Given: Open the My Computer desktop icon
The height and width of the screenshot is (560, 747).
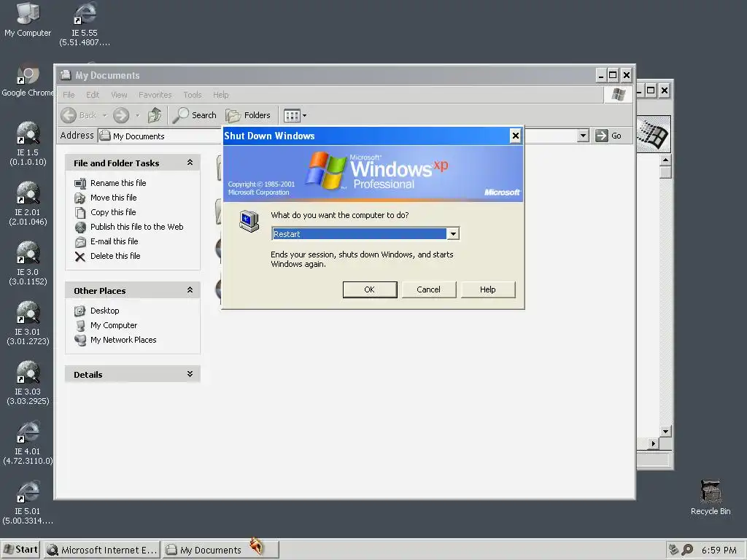Looking at the screenshot, I should click(x=28, y=19).
